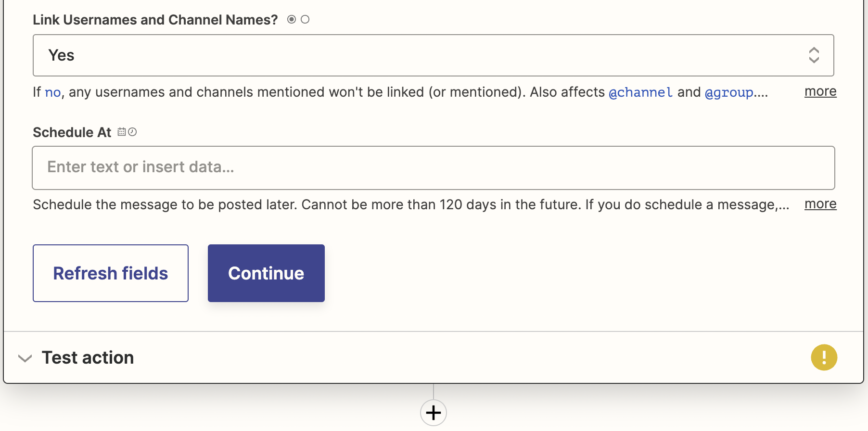This screenshot has width=868, height=431.
Task: Click the calendar icon next to Schedule At
Action: 122,132
